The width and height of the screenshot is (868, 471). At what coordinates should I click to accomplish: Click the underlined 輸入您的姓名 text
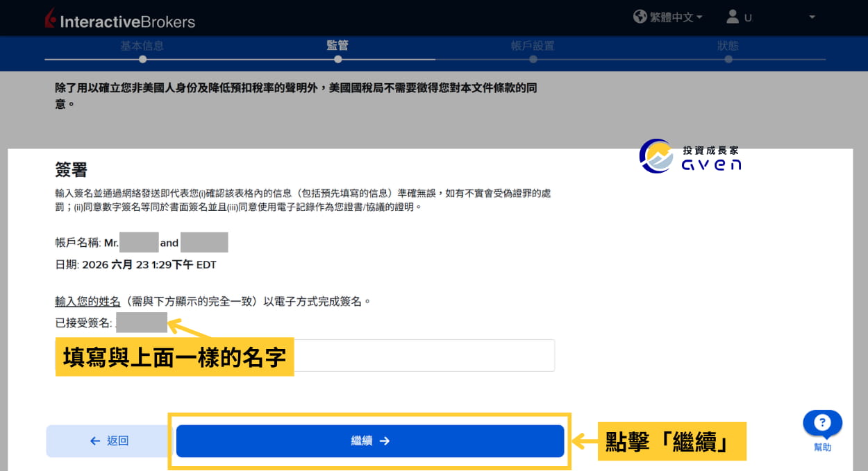[88, 302]
